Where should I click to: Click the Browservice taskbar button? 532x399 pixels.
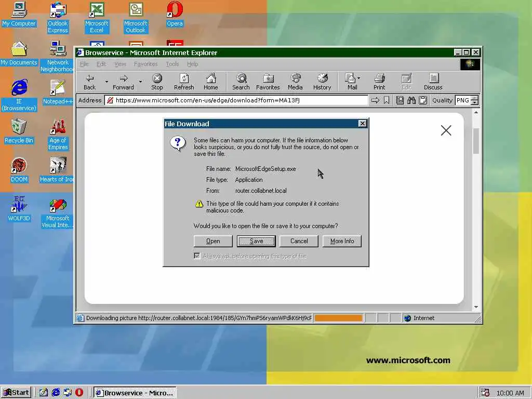[x=135, y=393]
